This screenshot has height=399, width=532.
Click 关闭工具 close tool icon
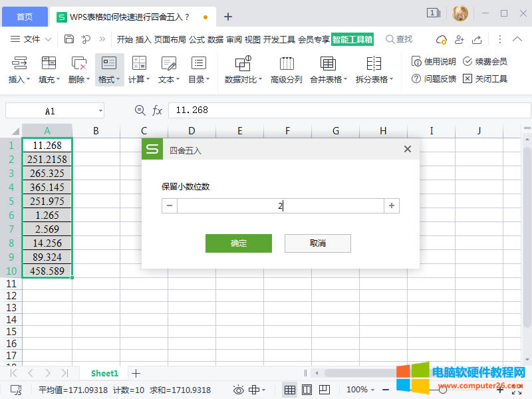coord(485,78)
